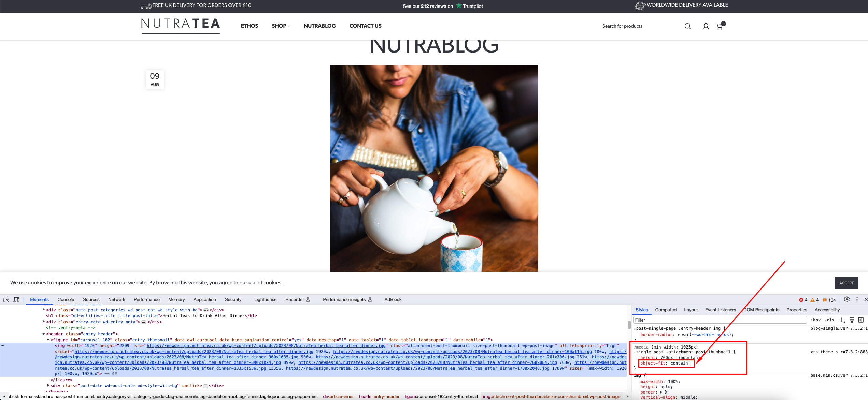Open the Recorder tab
Viewport: 868px width, 400px height.
298,300
